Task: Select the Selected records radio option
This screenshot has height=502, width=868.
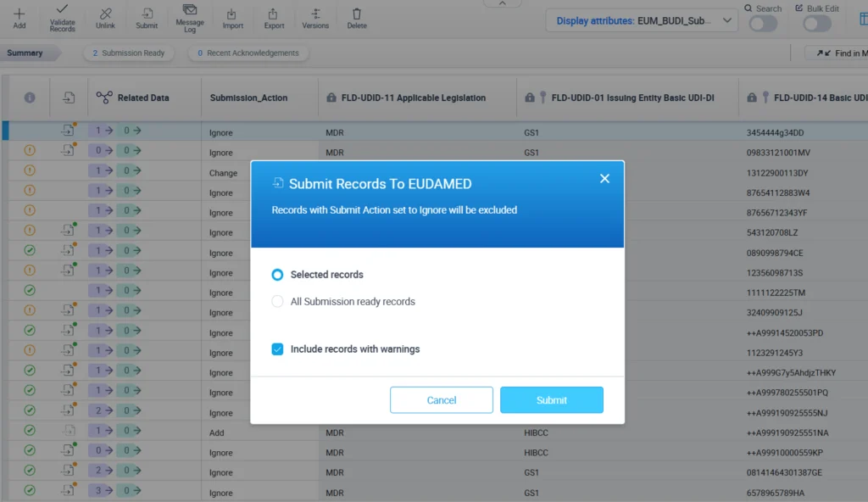Action: pyautogui.click(x=277, y=275)
